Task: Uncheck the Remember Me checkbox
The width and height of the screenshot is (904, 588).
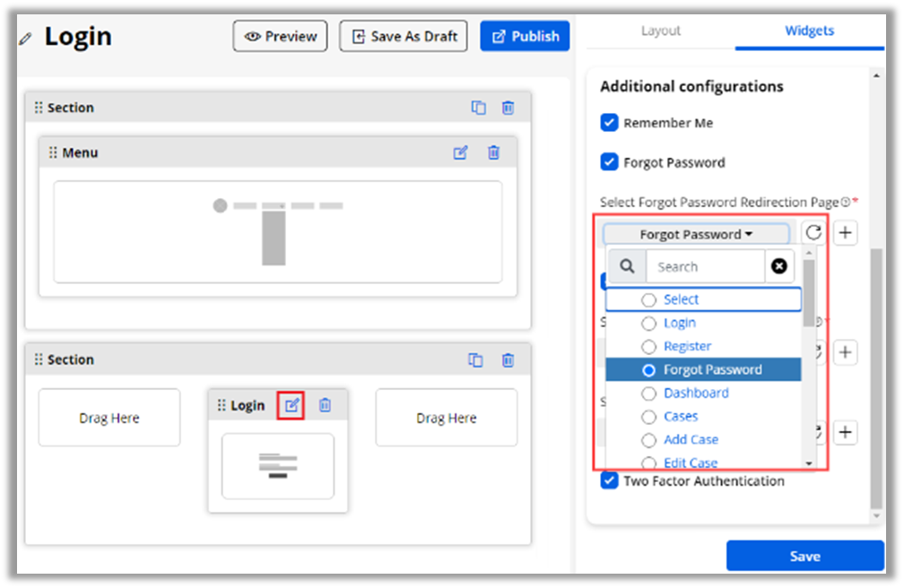Action: point(610,123)
